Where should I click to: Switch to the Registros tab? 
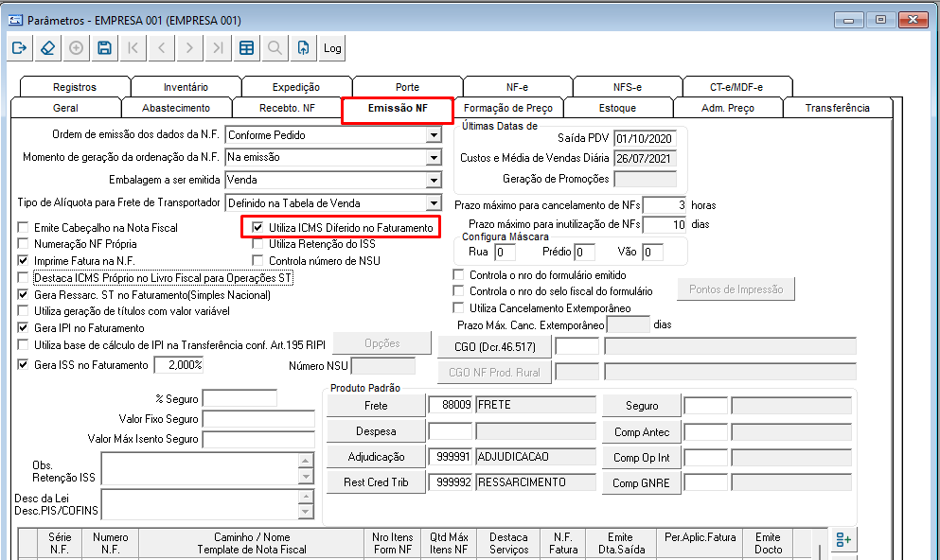tap(75, 87)
